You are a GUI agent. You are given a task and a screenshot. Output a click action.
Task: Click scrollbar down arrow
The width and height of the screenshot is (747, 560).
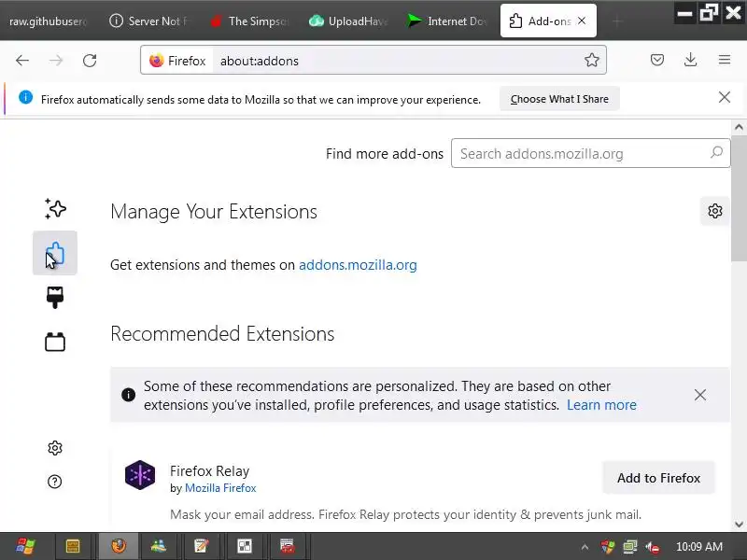point(739,525)
